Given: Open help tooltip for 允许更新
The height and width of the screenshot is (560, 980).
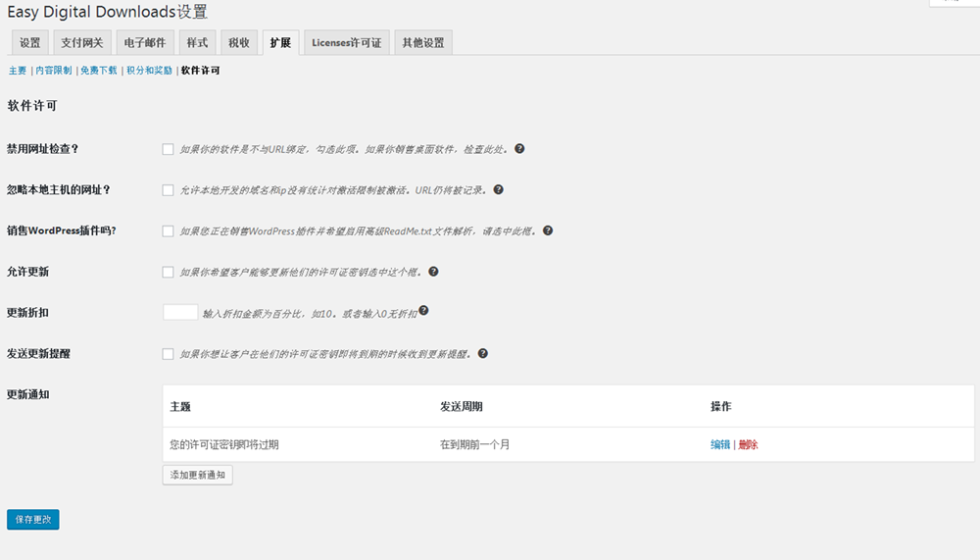Looking at the screenshot, I should point(433,272).
